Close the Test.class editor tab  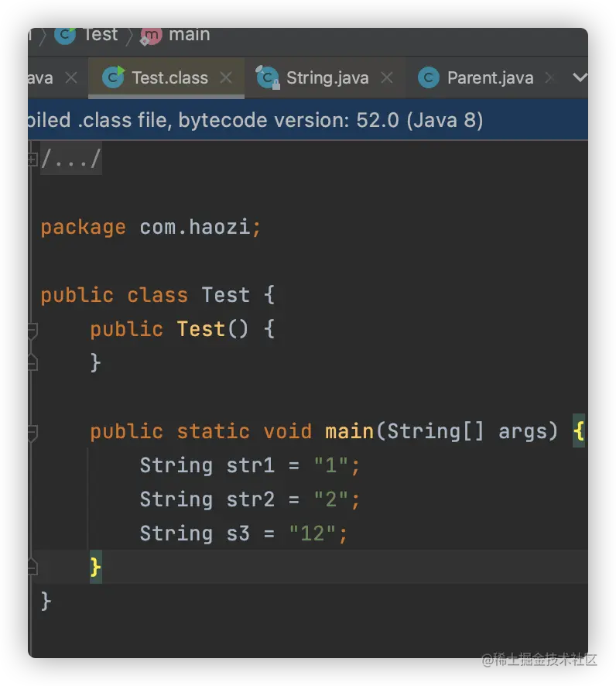tap(226, 77)
